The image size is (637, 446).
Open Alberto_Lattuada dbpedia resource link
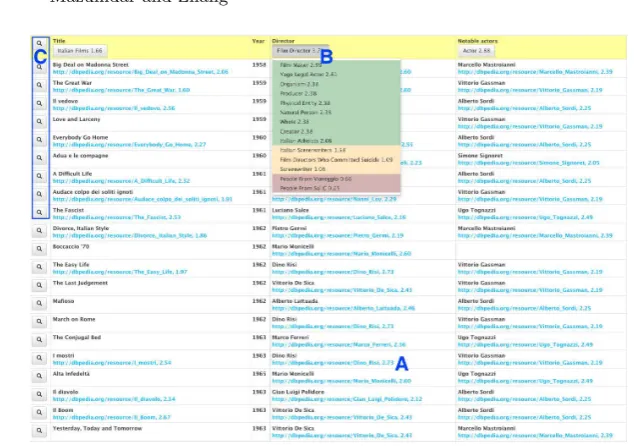point(344,308)
